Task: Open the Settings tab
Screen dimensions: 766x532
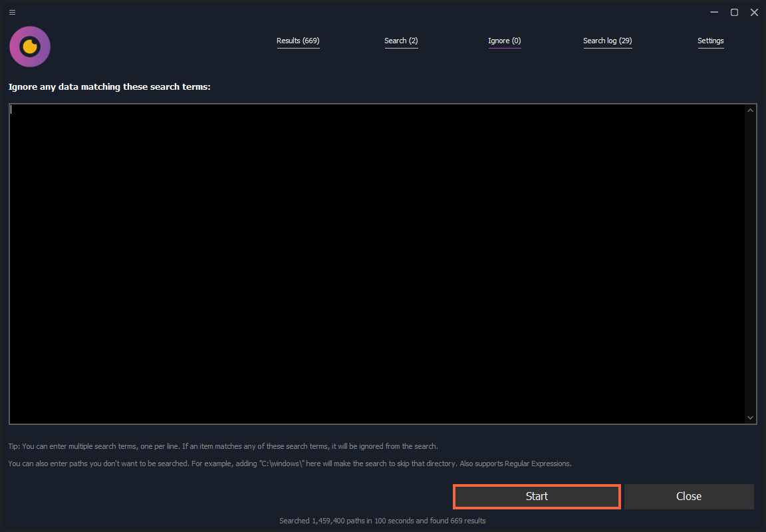Action: [710, 41]
